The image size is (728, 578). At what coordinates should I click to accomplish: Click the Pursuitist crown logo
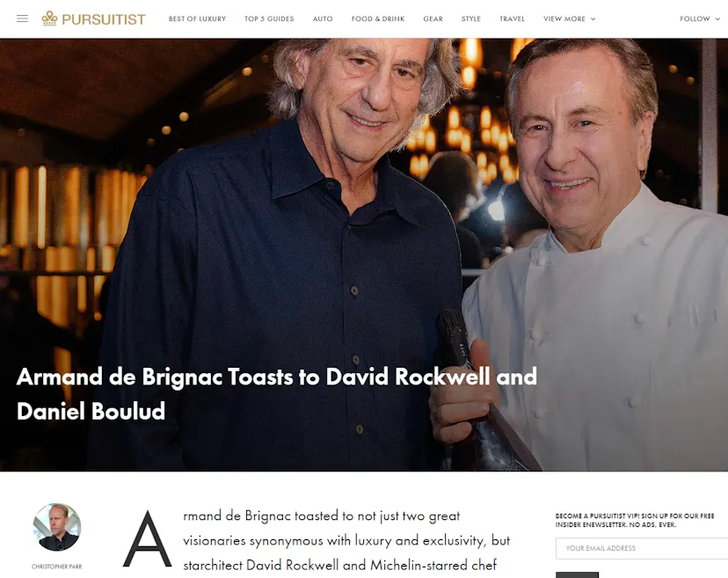click(49, 18)
